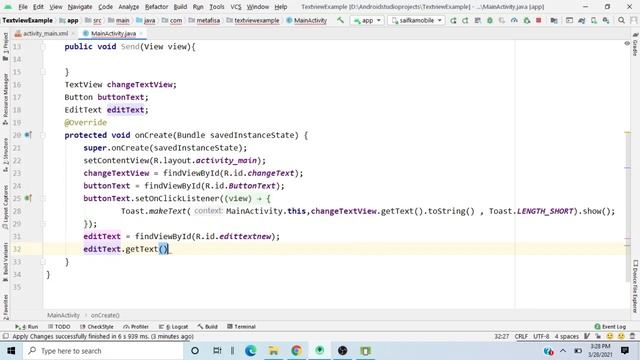Open Google Chrome from the taskbar
This screenshot has height=360, width=640.
[297, 351]
